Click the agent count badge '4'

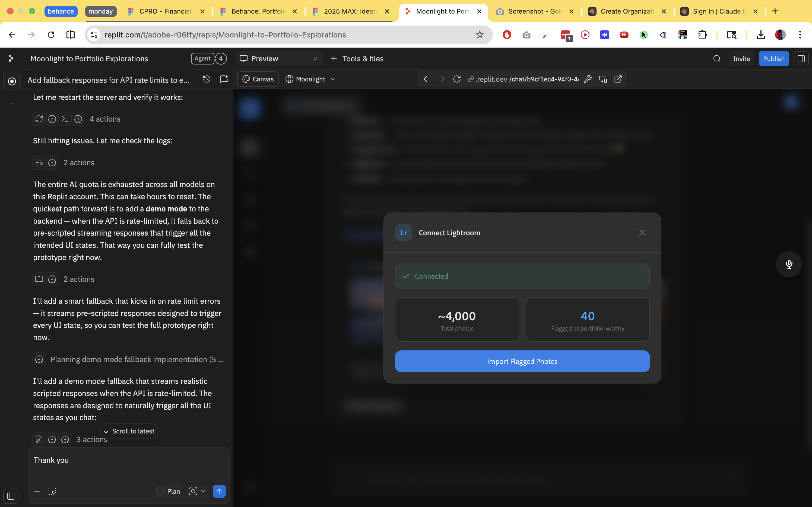tap(221, 59)
